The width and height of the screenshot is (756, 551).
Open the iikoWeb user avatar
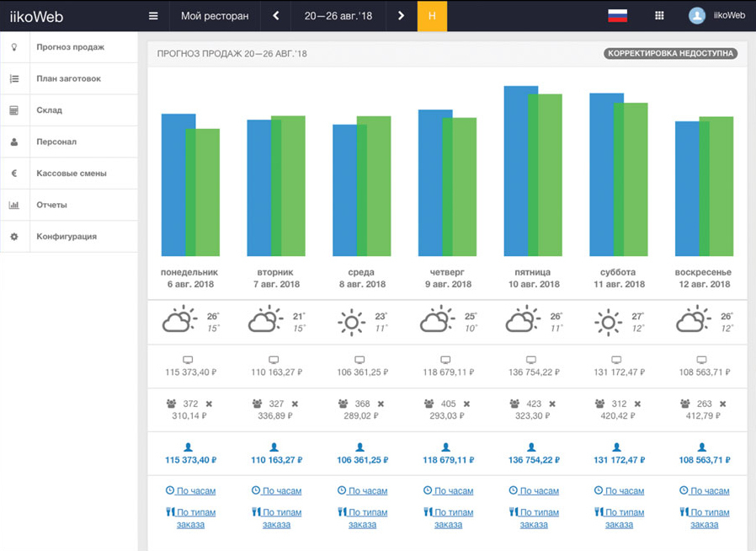pyautogui.click(x=697, y=16)
